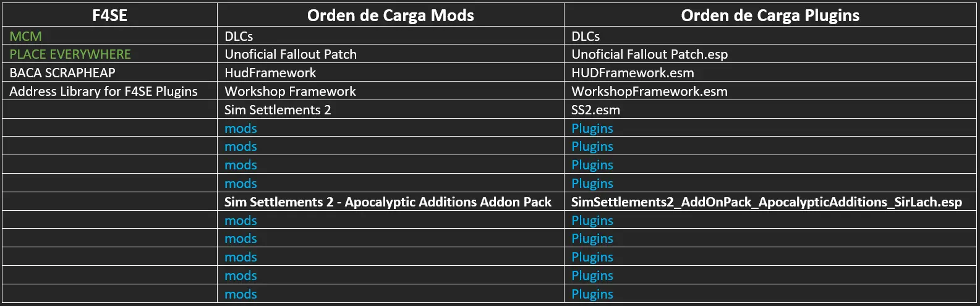The width and height of the screenshot is (980, 306).
Task: Select the Orden de Carga Plugins header
Action: 770,15
